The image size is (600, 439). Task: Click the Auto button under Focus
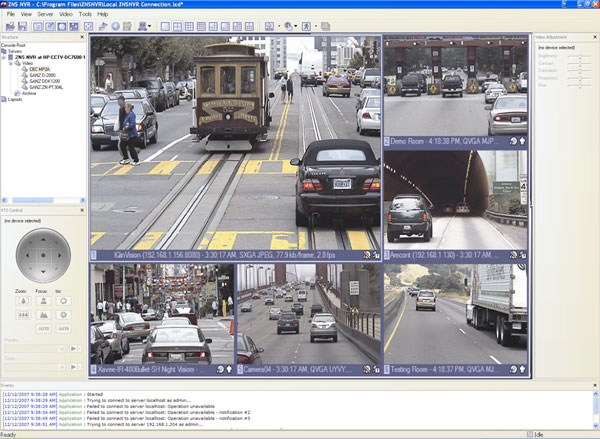[x=44, y=328]
